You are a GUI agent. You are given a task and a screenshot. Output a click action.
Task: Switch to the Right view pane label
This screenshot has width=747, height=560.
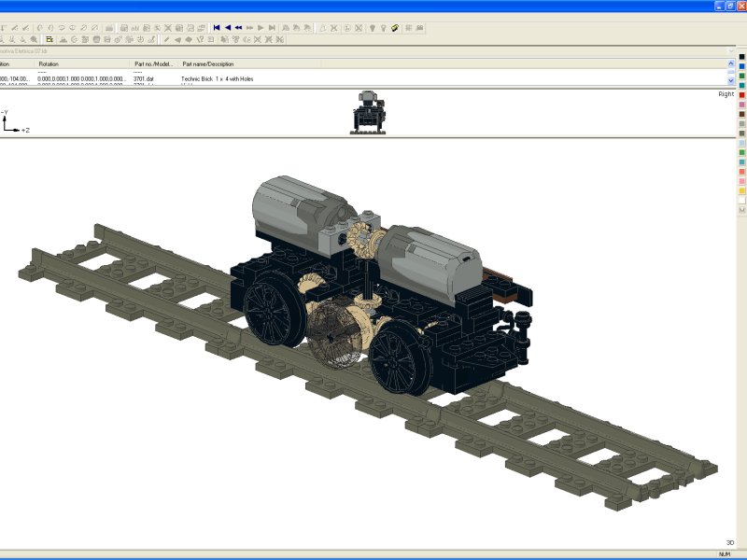pyautogui.click(x=726, y=94)
